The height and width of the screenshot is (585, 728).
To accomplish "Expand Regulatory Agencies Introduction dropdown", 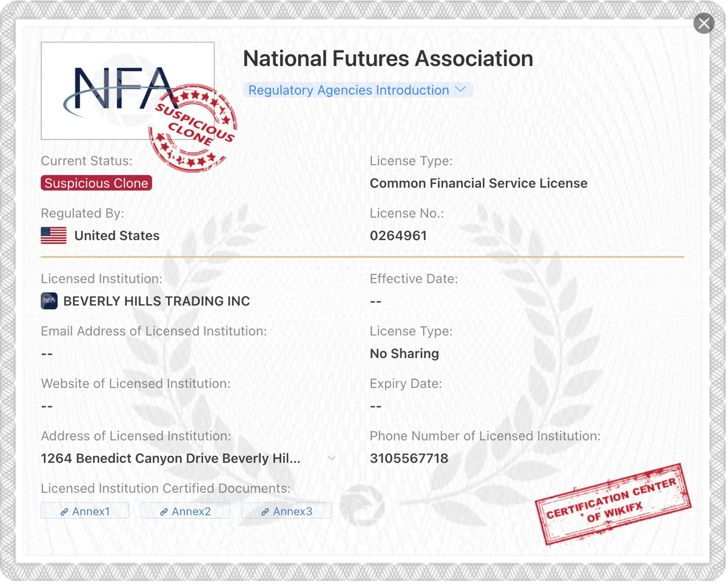I will coord(359,91).
